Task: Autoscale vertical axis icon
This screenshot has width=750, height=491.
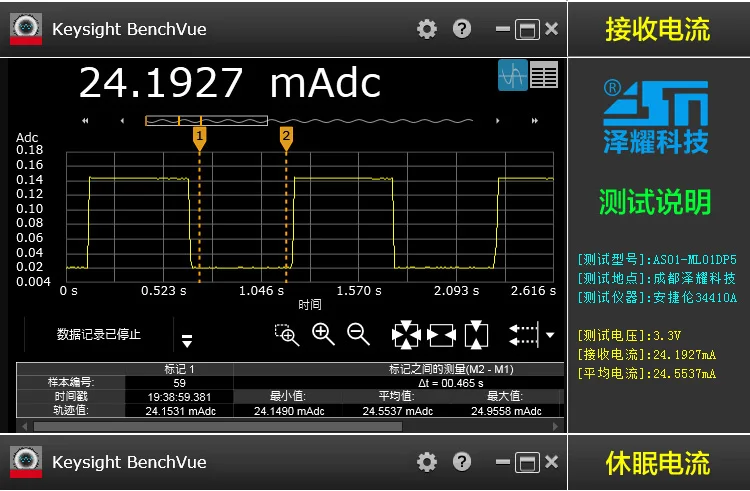Action: click(x=476, y=335)
